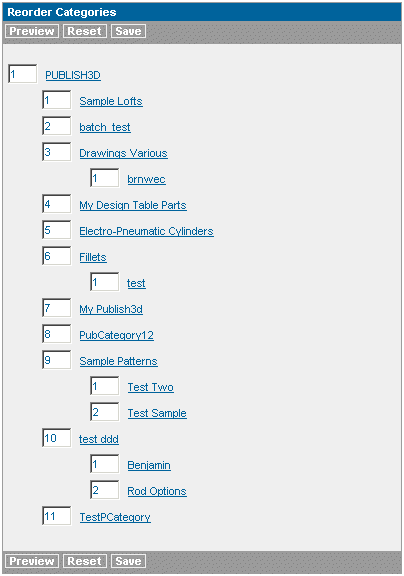Screen dimensions: 404x576
Task: Open the TestPCategory link
Action: tap(115, 518)
